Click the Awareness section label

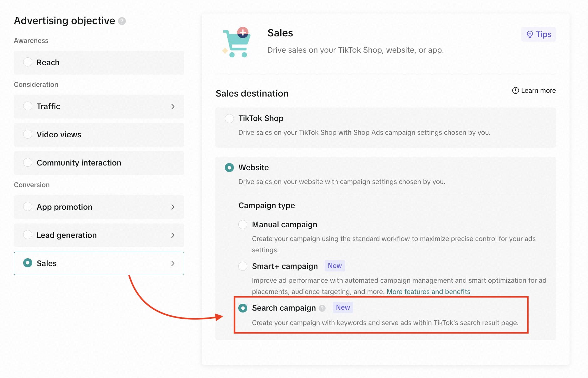31,41
